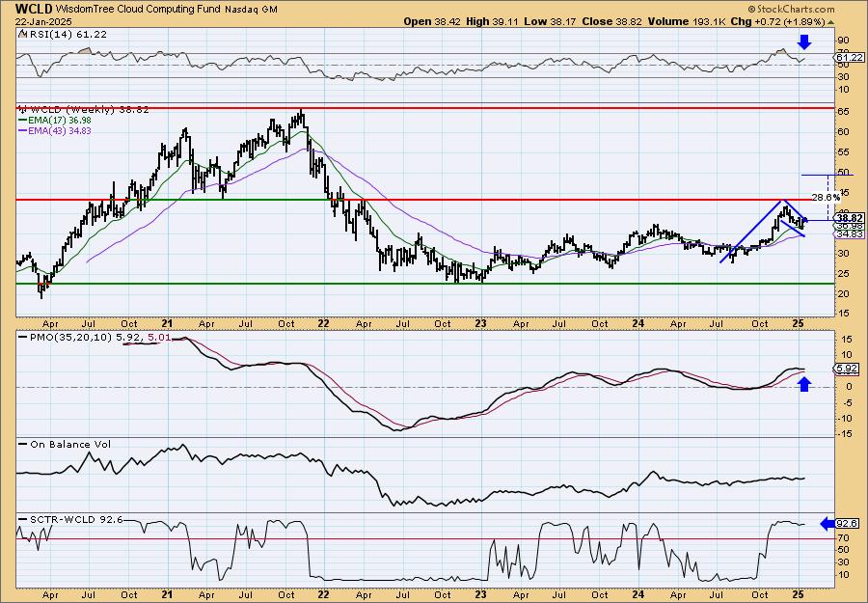Click the 60 tick on the price axis

click(844, 132)
